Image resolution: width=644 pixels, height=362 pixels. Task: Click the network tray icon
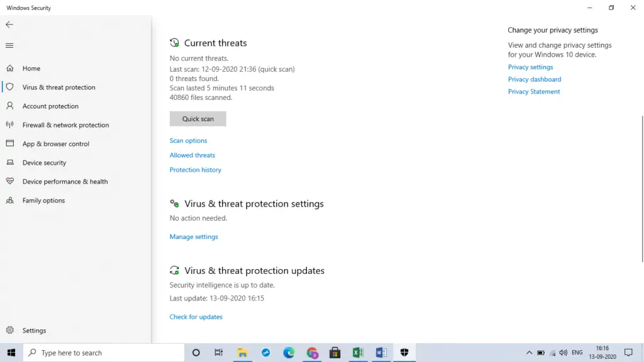[x=552, y=353]
